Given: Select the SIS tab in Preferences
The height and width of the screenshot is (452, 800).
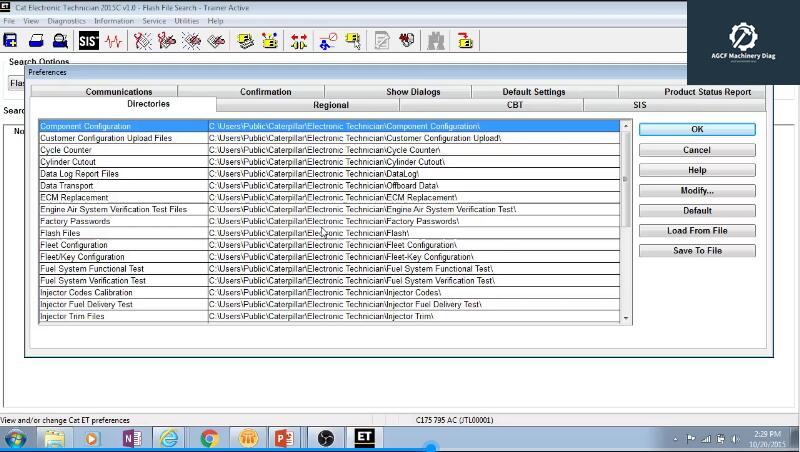Looking at the screenshot, I should (x=639, y=105).
